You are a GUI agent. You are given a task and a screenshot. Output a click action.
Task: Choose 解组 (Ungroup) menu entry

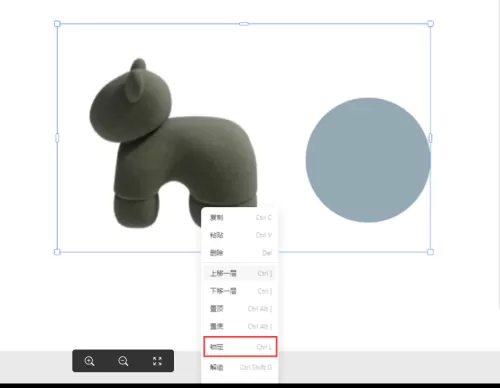tap(240, 367)
